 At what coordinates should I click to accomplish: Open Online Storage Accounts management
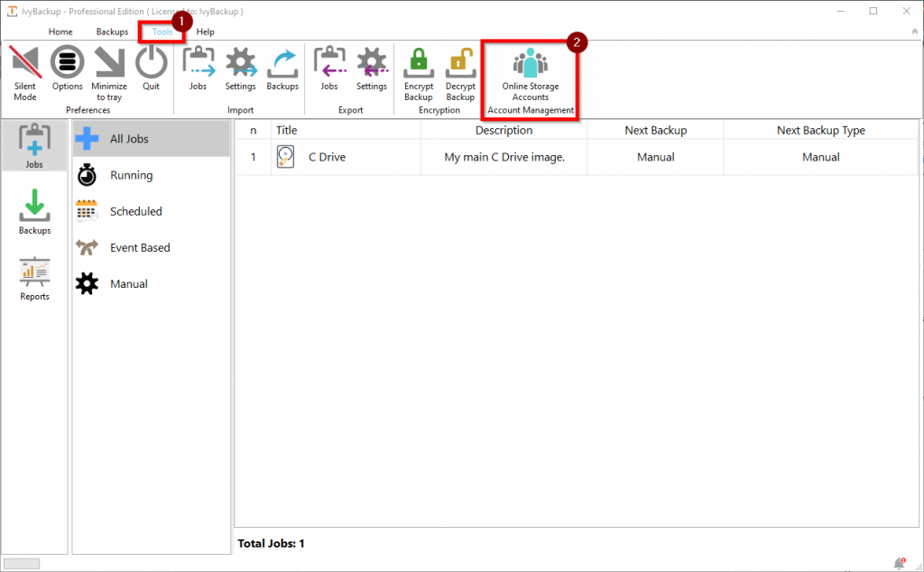[530, 72]
